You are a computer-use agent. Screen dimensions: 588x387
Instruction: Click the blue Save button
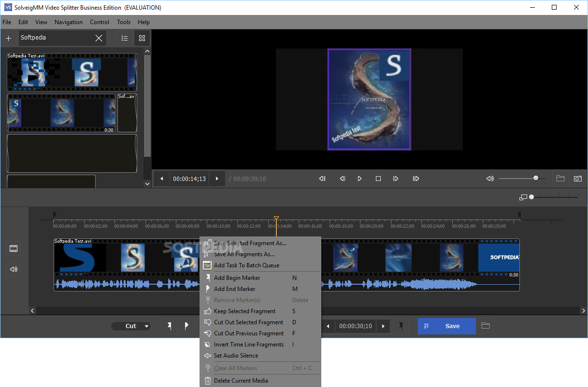click(x=447, y=326)
